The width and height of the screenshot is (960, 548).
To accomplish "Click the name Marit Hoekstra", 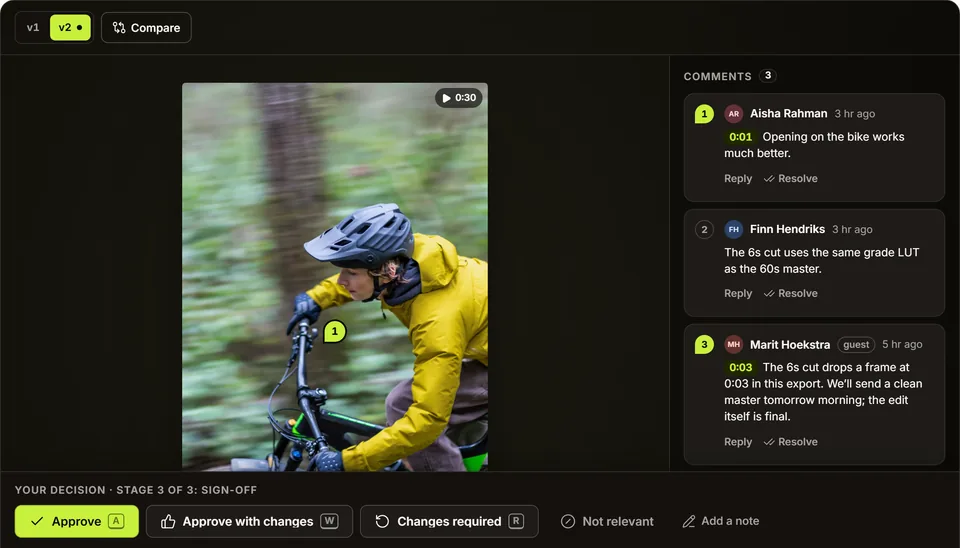I will tap(790, 345).
